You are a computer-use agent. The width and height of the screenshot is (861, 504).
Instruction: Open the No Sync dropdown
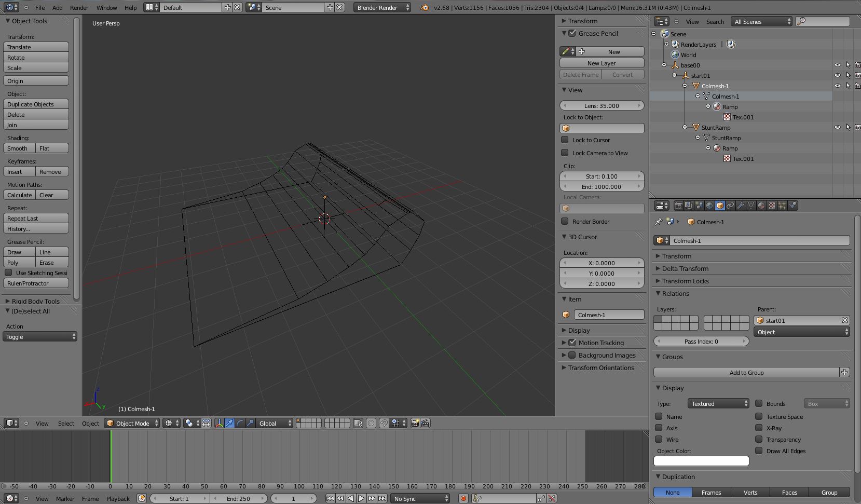coord(420,498)
